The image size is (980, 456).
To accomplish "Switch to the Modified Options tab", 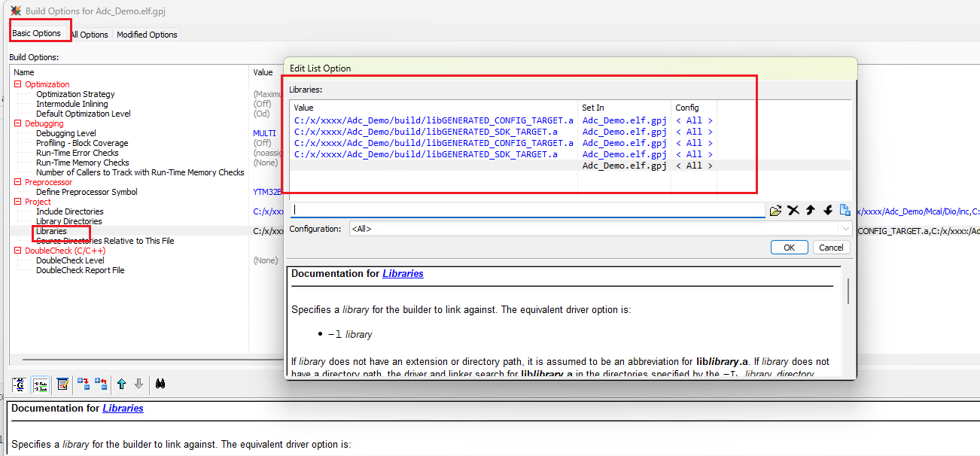I will (147, 35).
